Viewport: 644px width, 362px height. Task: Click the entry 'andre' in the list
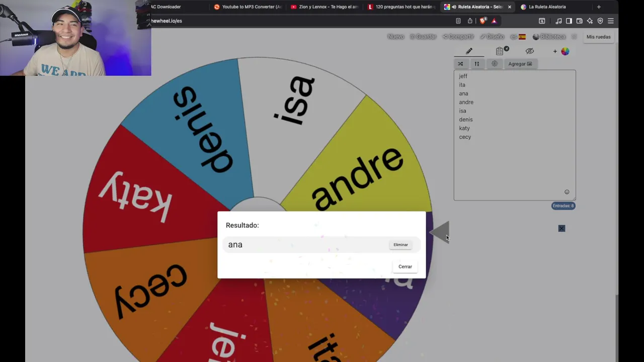466,102
